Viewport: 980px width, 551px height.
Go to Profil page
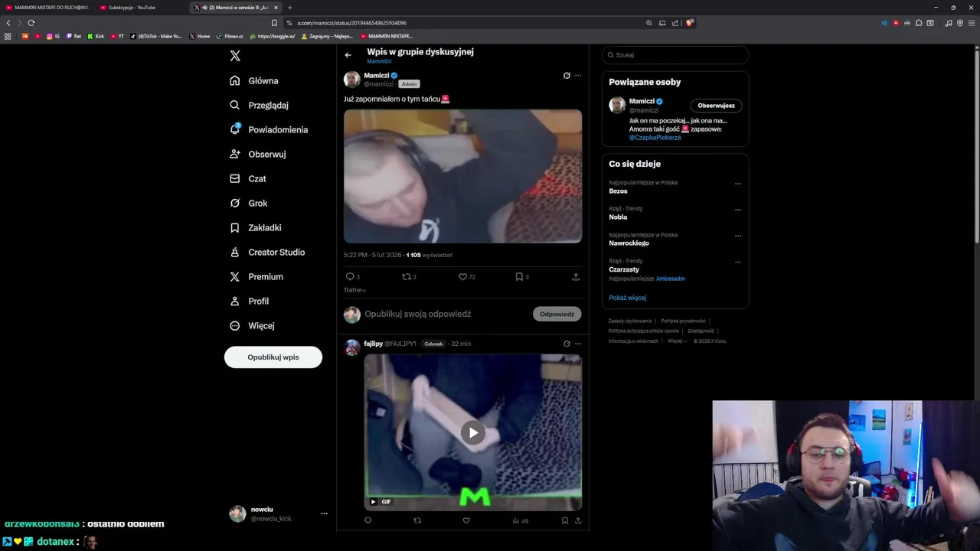(249, 301)
